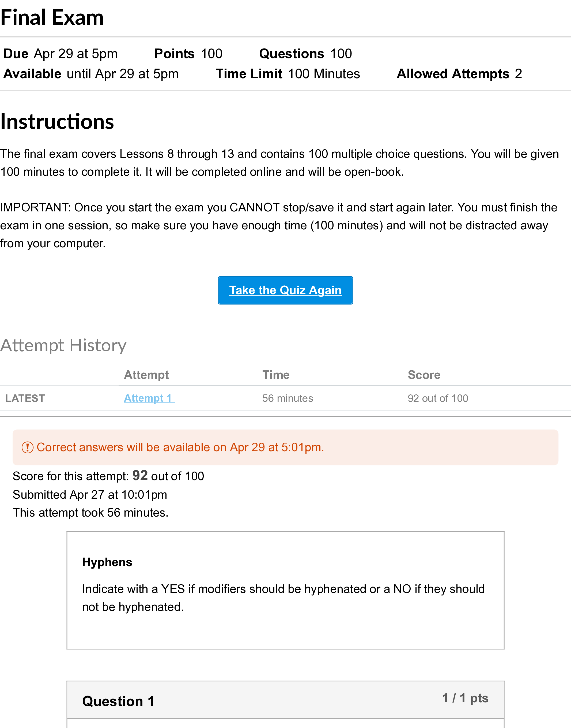Viewport: 571px width, 728px height.
Task: Click the Question 1 header
Action: pyautogui.click(x=118, y=701)
